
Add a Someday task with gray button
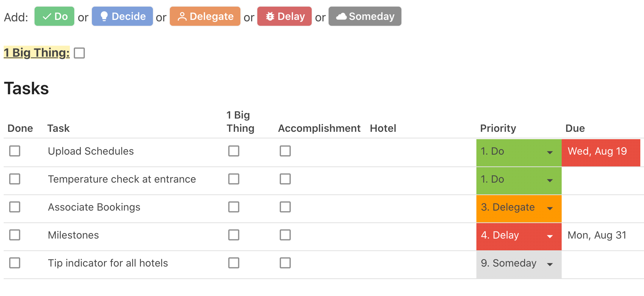coord(365,16)
